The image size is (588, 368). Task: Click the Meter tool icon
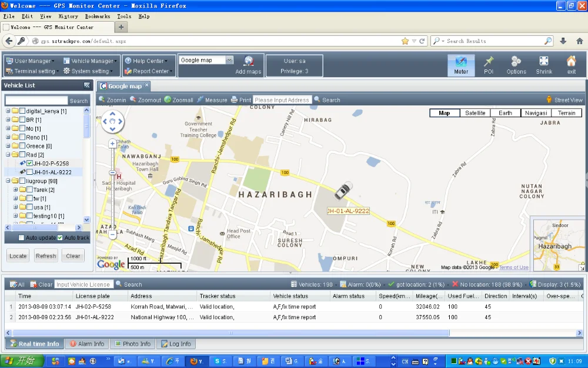(x=461, y=62)
